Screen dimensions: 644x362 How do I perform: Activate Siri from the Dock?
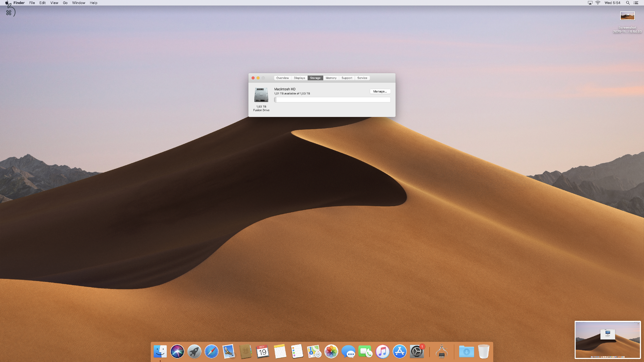click(x=177, y=351)
